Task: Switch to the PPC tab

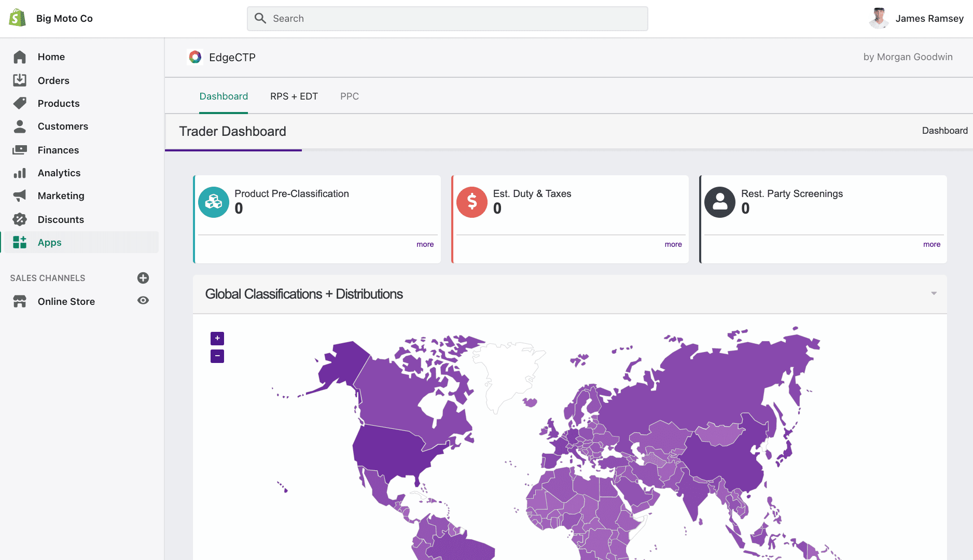Action: click(x=350, y=96)
